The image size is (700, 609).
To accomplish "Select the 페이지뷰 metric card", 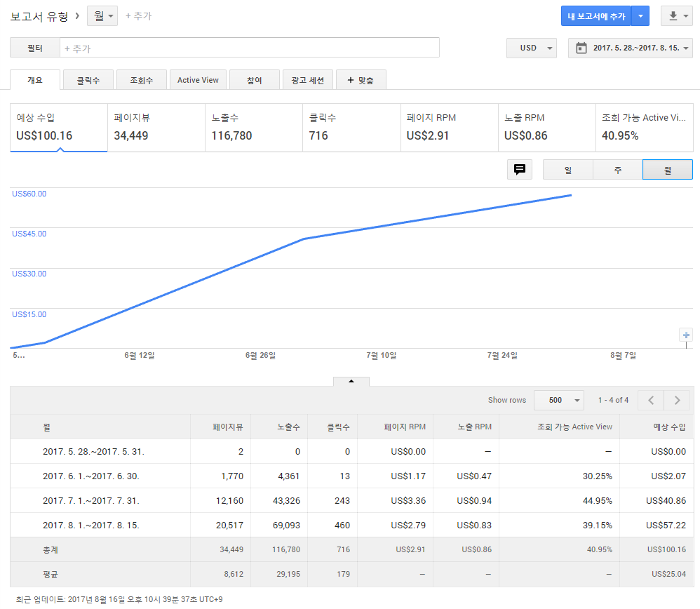I will (156, 128).
